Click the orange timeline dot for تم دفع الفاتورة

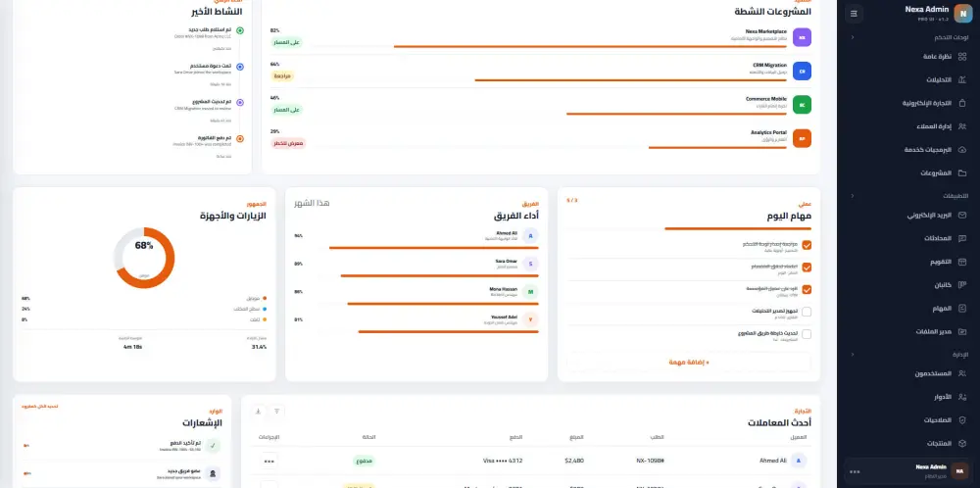click(x=240, y=139)
